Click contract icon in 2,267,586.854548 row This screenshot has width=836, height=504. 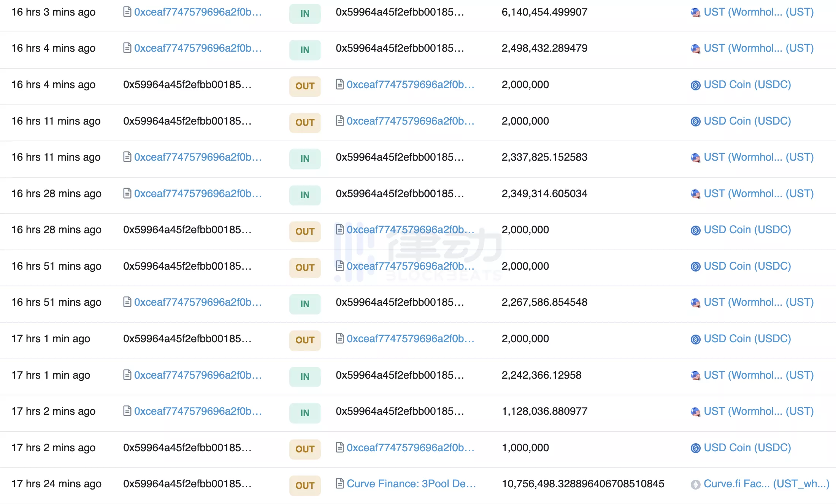127,302
